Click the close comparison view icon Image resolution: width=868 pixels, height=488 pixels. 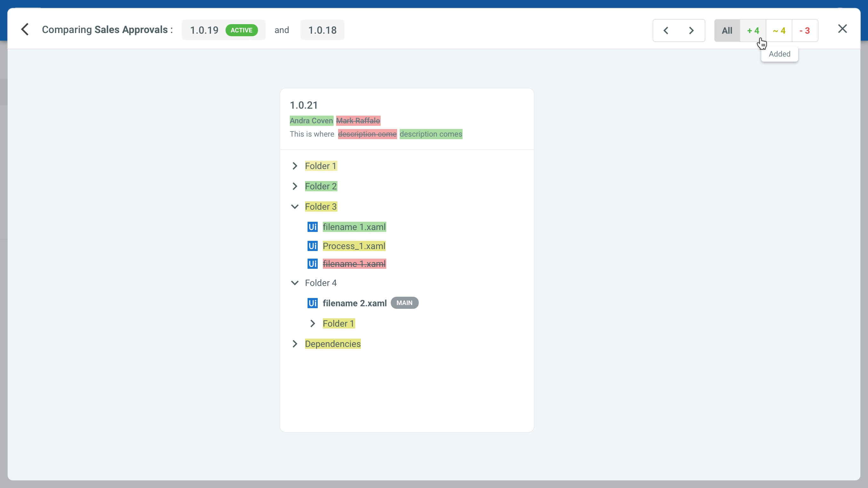pyautogui.click(x=843, y=29)
